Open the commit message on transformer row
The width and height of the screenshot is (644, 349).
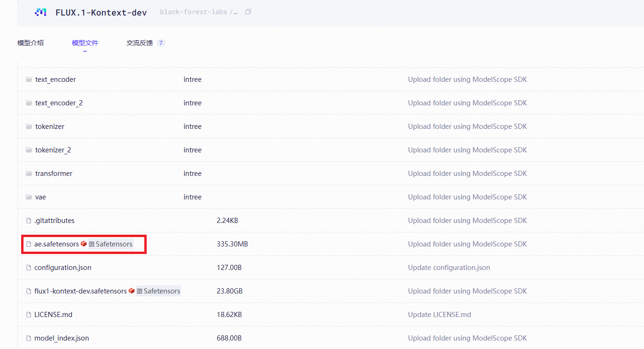(x=467, y=174)
